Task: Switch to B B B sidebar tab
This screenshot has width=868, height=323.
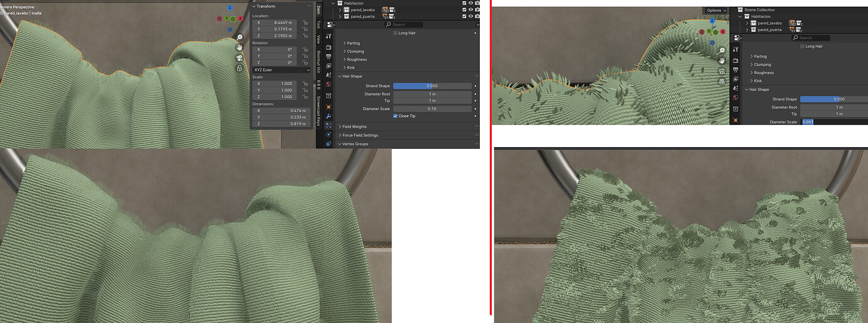Action: (319, 84)
